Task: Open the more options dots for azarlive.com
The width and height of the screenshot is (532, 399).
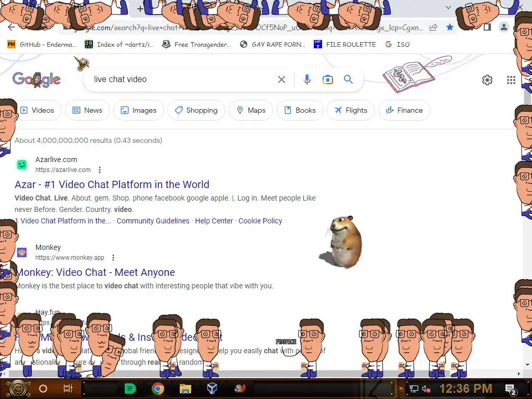Action: 99,170
